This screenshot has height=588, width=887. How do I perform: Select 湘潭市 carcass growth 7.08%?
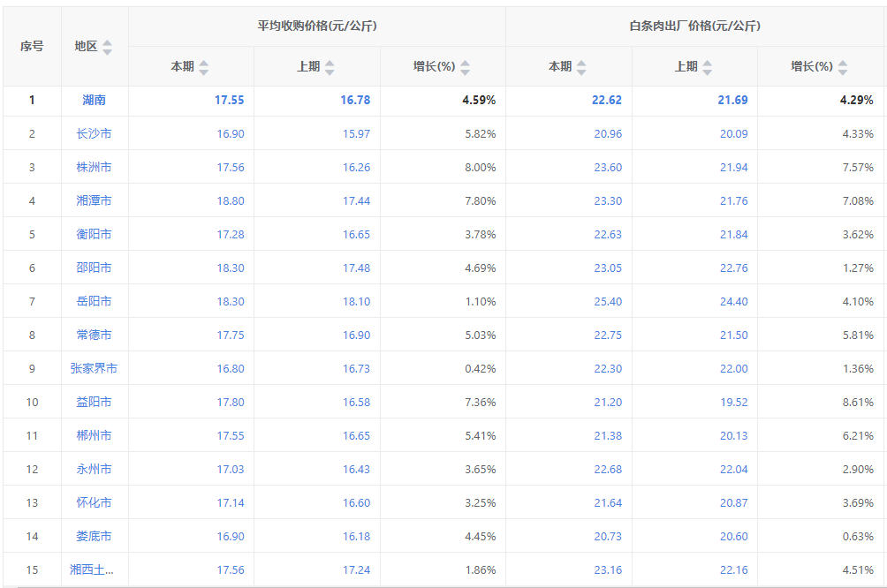(858, 200)
